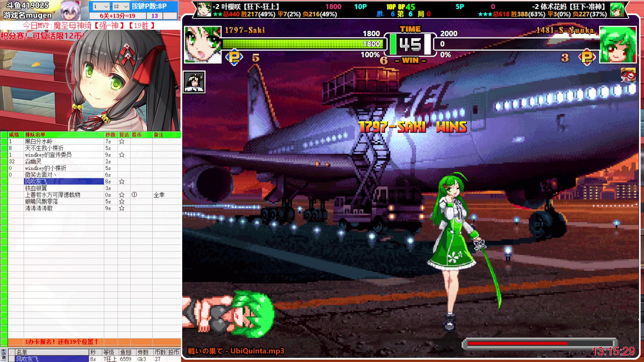
Task: Open the dropdown showing value 1
Action: pos(101,6)
